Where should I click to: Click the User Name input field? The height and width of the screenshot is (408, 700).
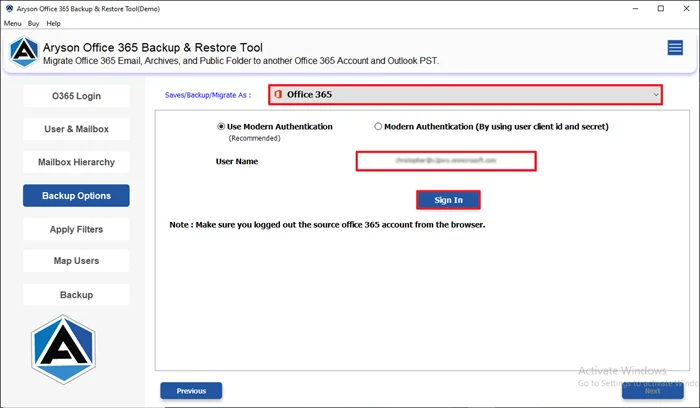click(x=446, y=161)
